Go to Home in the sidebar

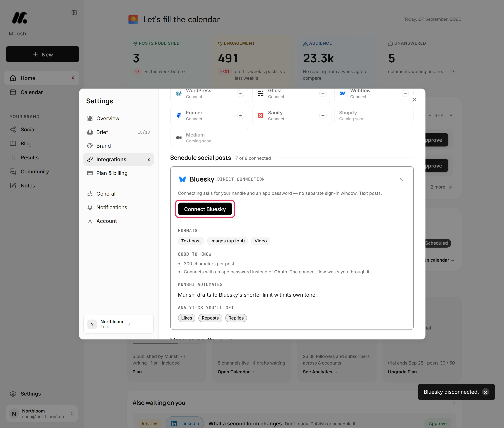point(42,78)
